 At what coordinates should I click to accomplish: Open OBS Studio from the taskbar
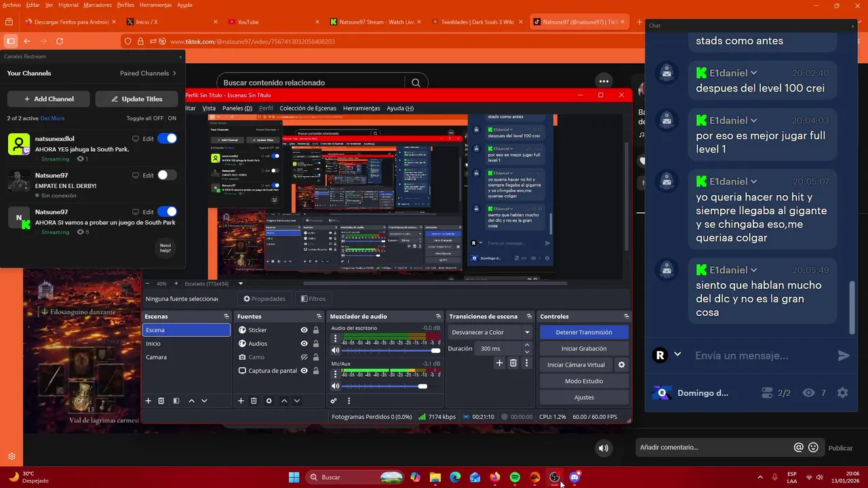tap(555, 477)
